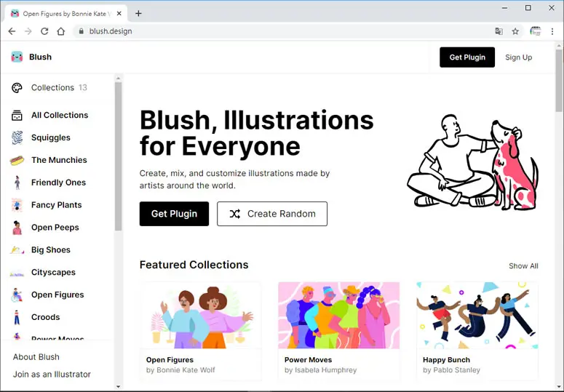
Task: Open Chrome's three-dot menu
Action: (552, 31)
